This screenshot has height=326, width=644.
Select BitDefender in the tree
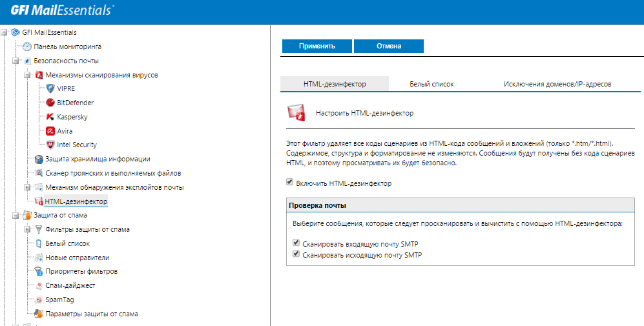point(75,103)
